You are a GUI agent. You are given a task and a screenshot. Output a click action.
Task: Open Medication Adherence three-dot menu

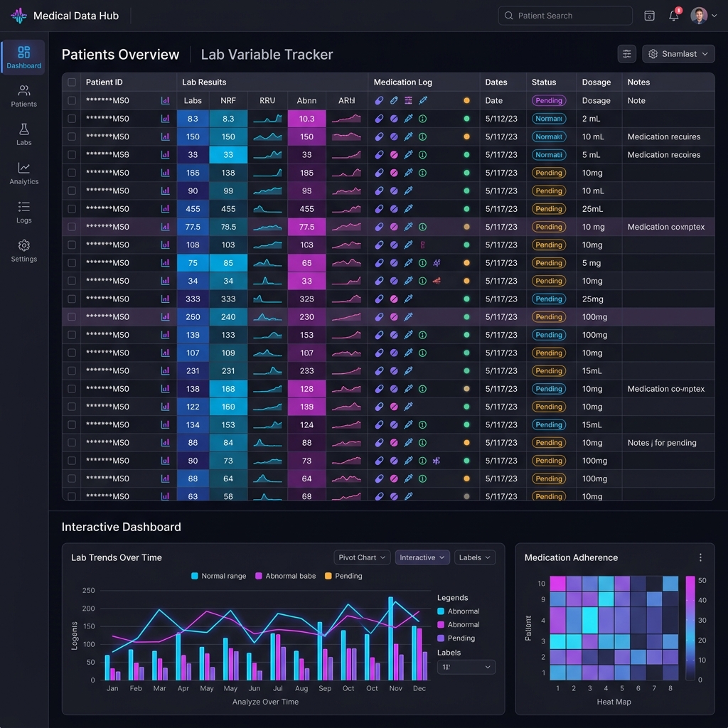(700, 557)
